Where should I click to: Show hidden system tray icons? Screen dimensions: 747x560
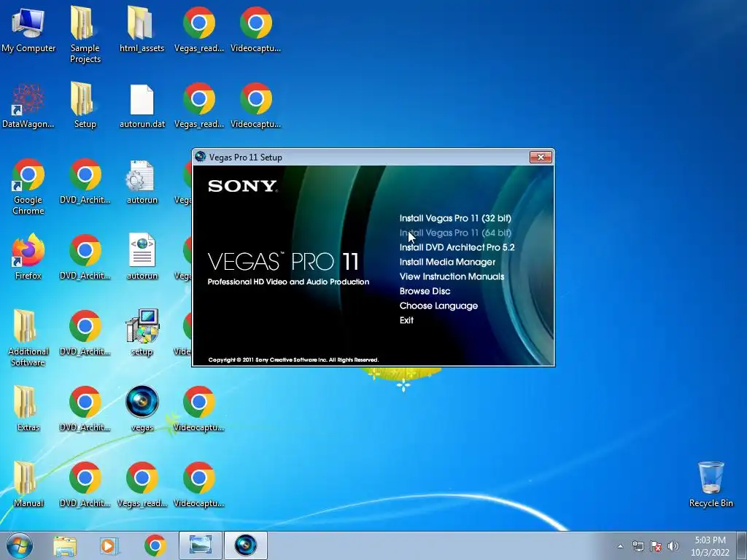(620, 546)
